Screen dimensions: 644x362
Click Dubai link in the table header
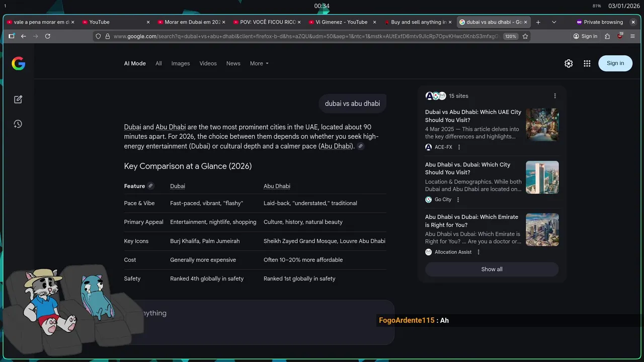click(x=178, y=186)
